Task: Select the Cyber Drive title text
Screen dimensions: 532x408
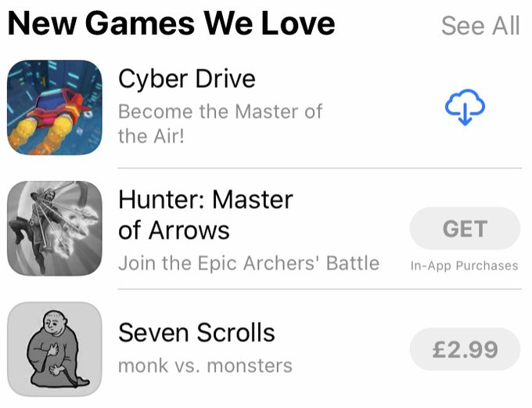Action: [187, 79]
